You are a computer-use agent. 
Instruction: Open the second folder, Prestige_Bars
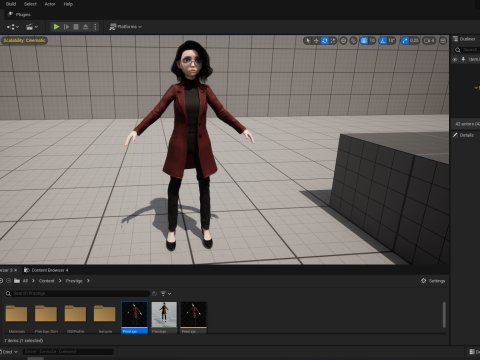(46, 317)
